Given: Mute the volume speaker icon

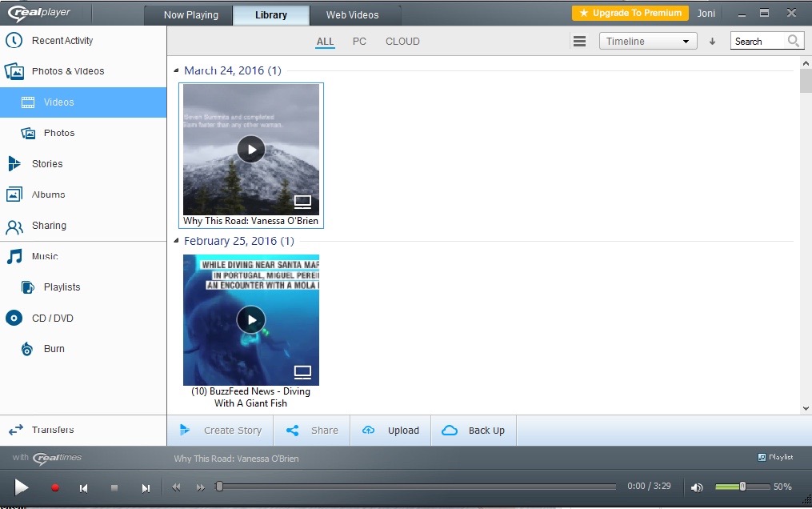Looking at the screenshot, I should click(697, 487).
